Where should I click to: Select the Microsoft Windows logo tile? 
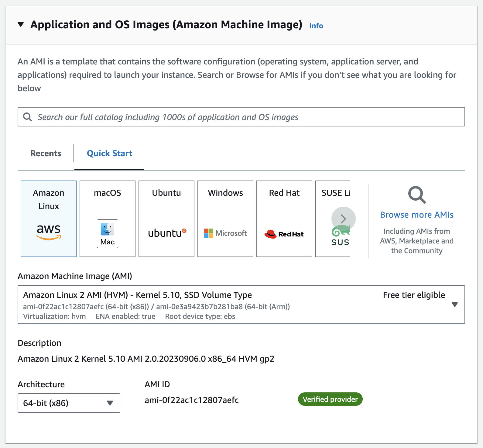coord(225,219)
